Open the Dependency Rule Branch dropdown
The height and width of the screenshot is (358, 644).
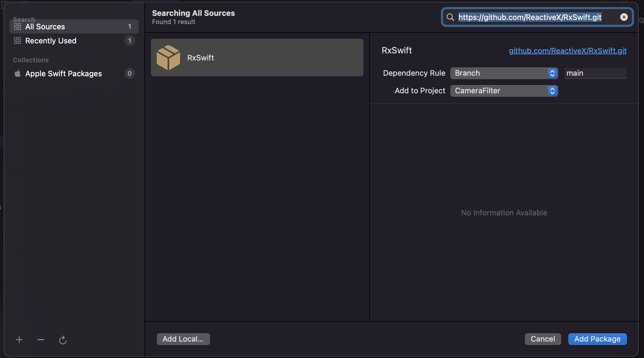[504, 73]
